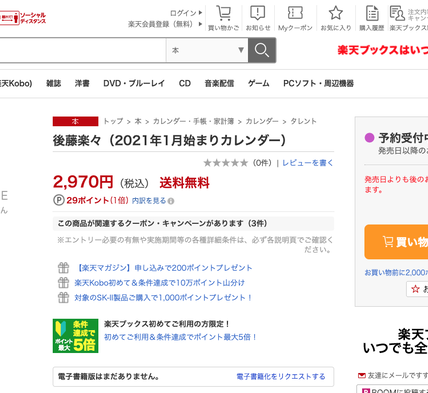Open the 本 category dropdown in search
The height and width of the screenshot is (393, 428).
(207, 50)
